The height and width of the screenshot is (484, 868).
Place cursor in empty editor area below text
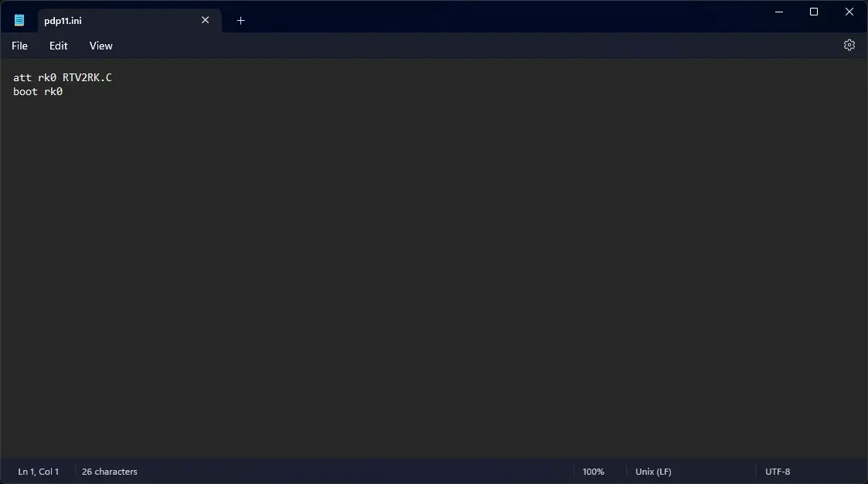pyautogui.click(x=434, y=277)
